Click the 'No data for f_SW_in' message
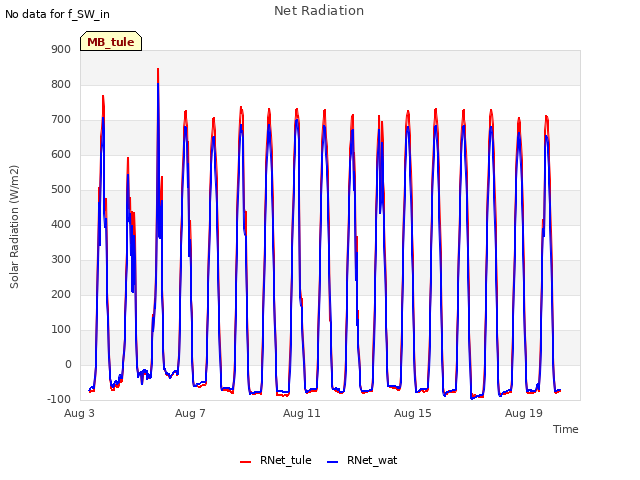Viewport: 640px width, 480px height. 57,14
